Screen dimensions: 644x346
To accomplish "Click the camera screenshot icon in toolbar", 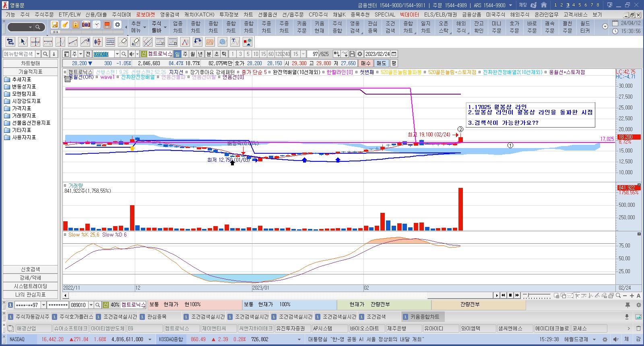I will [86, 25].
